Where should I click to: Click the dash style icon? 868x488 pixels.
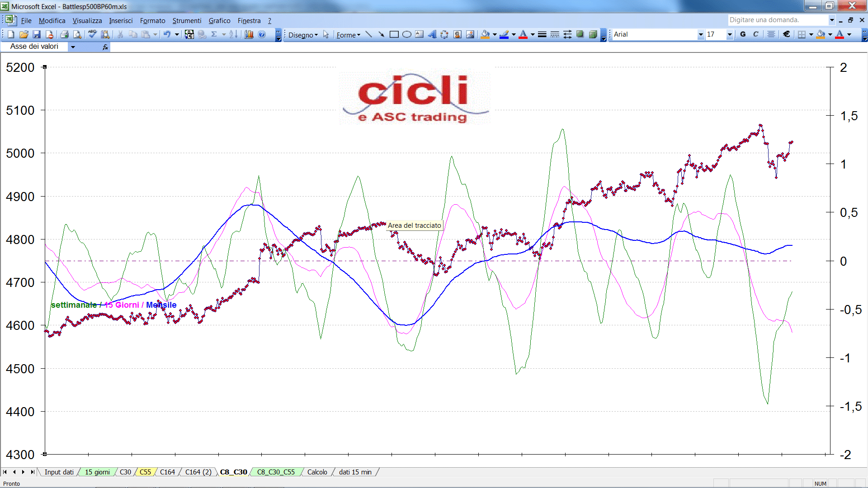[x=555, y=34]
